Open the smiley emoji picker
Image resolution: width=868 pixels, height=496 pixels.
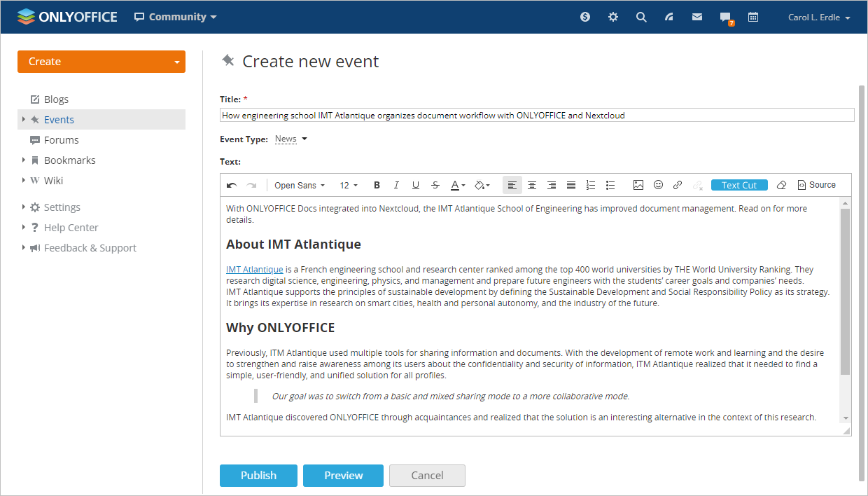click(658, 185)
